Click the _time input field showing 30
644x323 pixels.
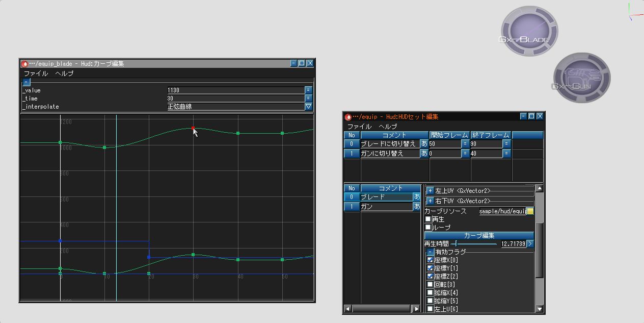(x=235, y=98)
